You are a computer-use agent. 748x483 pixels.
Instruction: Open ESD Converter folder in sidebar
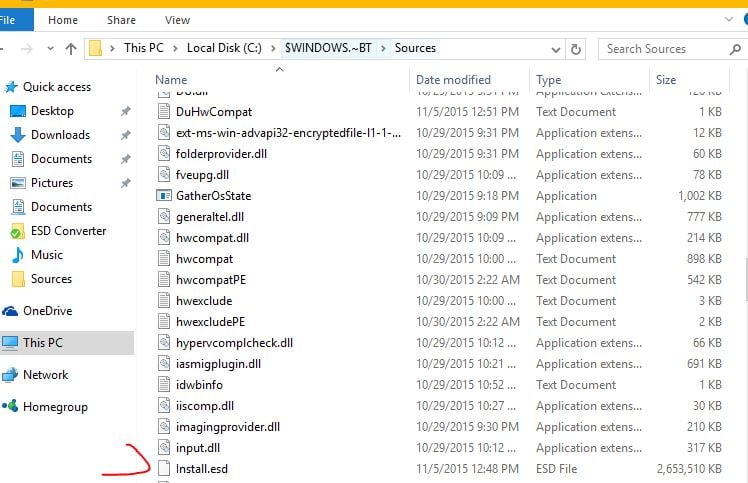click(x=68, y=231)
